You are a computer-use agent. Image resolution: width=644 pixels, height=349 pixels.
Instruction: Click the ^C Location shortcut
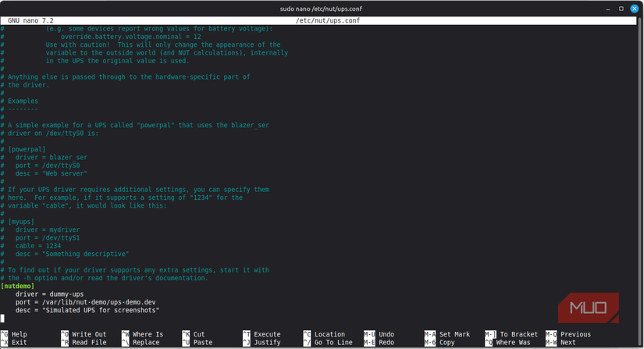[324, 334]
